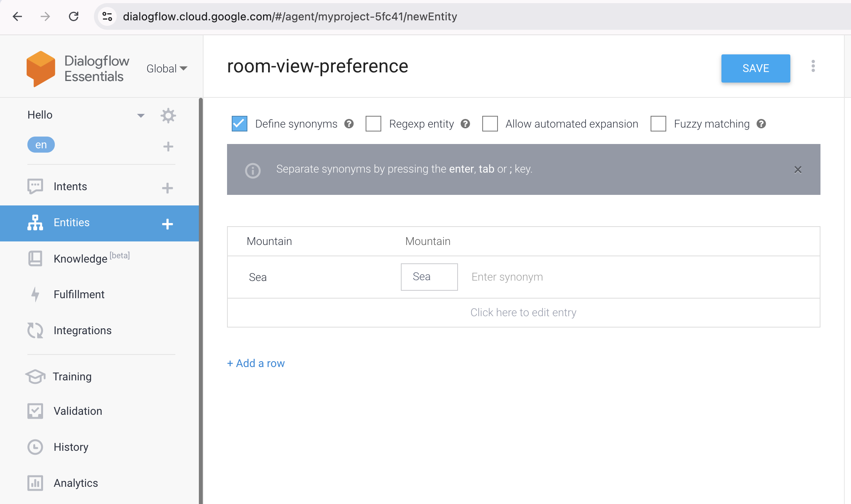Image resolution: width=851 pixels, height=504 pixels.
Task: Expand the Hello agent selector
Action: point(141,115)
